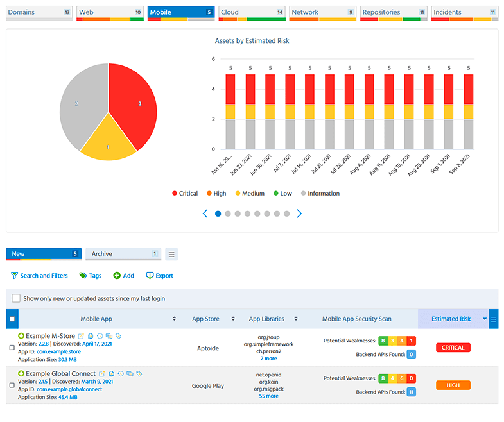The width and height of the screenshot is (504, 422).
Task: Open Search and Filters funnel
Action: coord(39,276)
